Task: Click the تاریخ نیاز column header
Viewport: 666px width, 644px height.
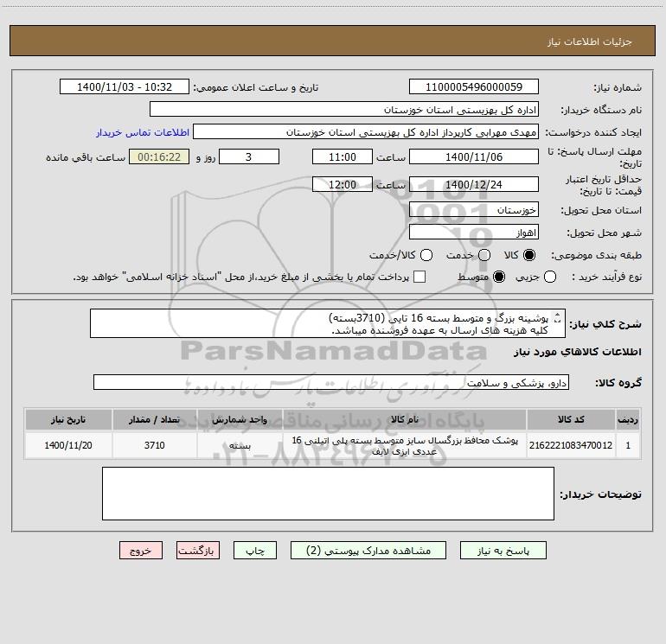Action: pos(68,419)
